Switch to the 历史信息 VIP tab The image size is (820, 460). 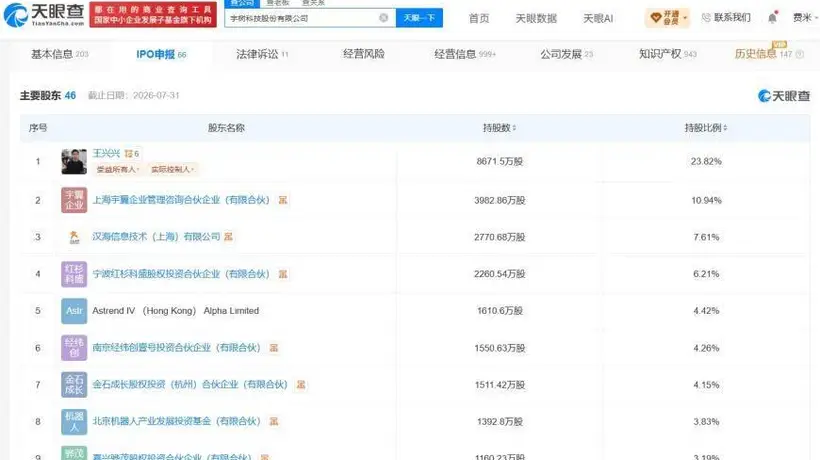763,54
